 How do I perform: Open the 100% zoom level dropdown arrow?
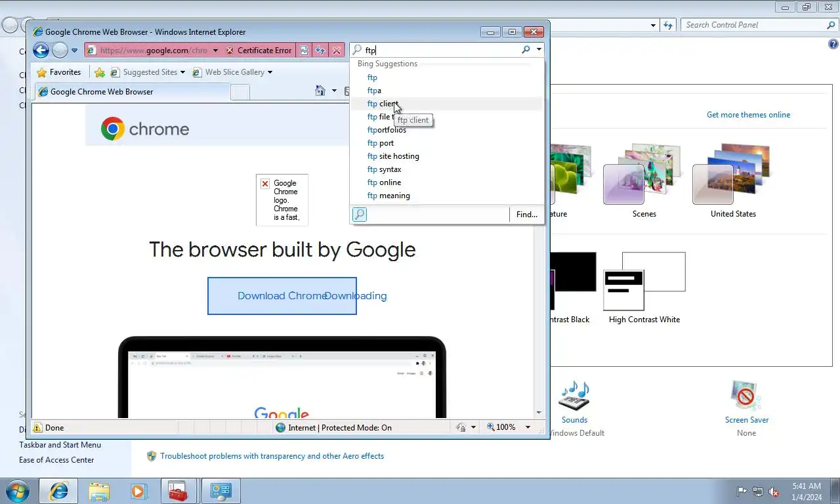point(528,428)
